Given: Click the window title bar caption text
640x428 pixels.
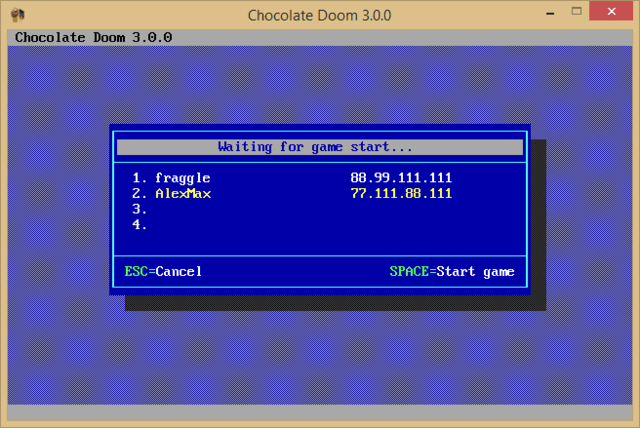Looking at the screenshot, I should (x=319, y=15).
